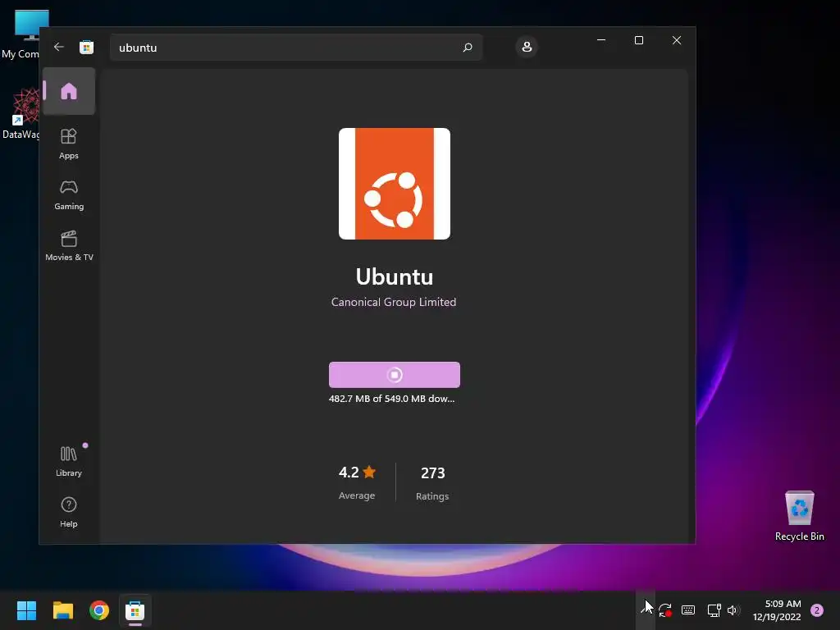This screenshot has height=630, width=840.
Task: Minimize the Microsoft Store window
Action: [601, 40]
